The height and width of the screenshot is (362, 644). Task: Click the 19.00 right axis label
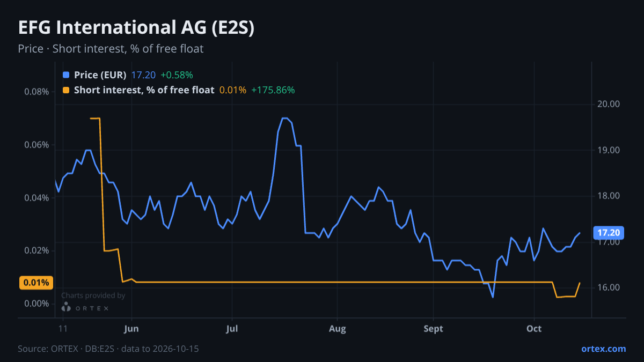(x=609, y=150)
